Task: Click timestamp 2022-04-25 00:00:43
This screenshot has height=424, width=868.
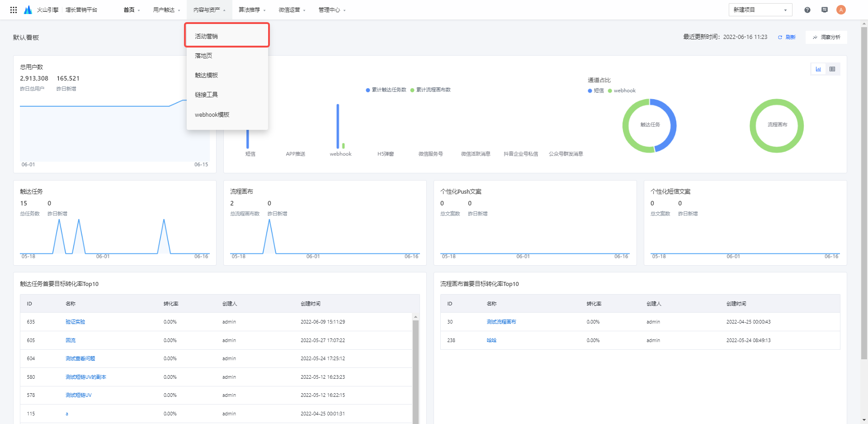Action: point(748,322)
